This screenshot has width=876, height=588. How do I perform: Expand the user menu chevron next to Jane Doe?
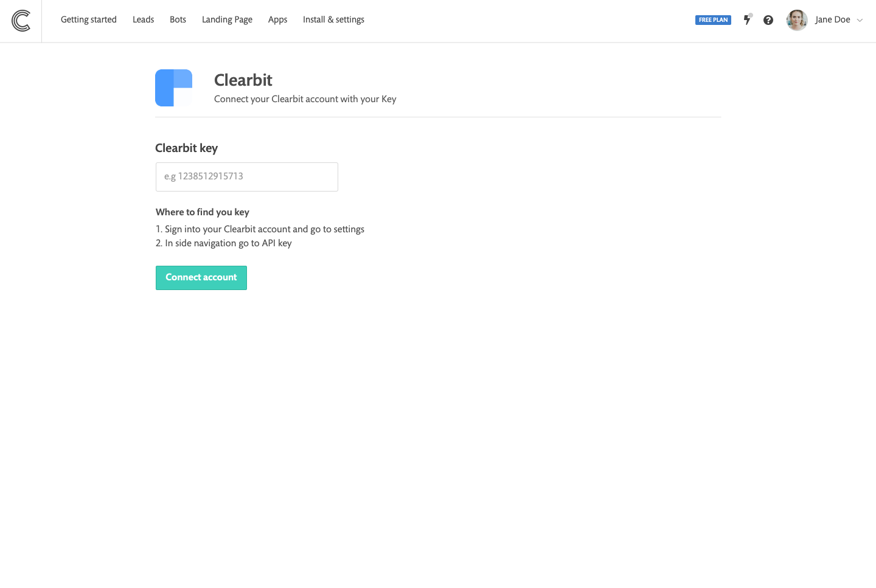(x=860, y=20)
